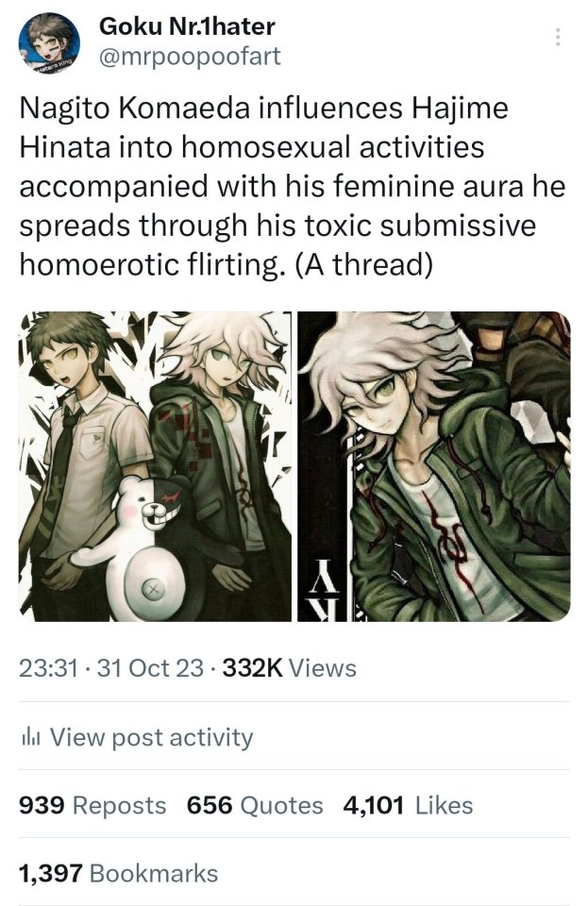Click the Reposts label text
The image size is (588, 906).
(120, 805)
